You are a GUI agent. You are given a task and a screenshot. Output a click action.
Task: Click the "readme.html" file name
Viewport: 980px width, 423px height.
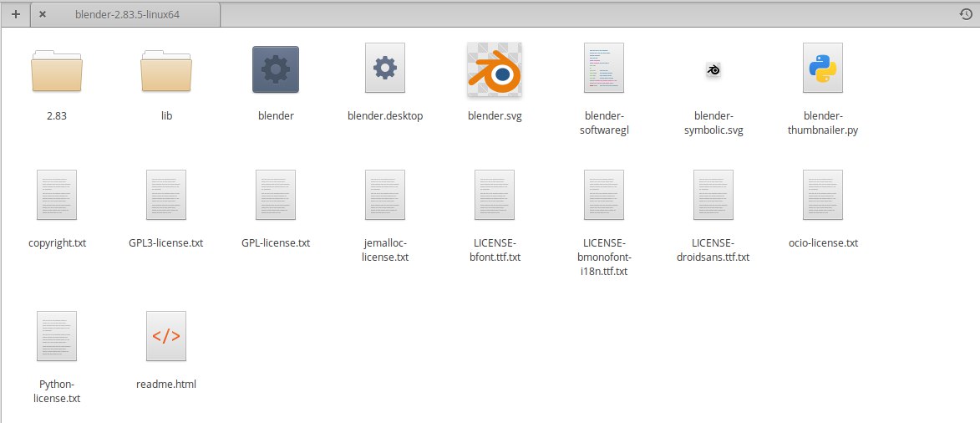point(166,385)
